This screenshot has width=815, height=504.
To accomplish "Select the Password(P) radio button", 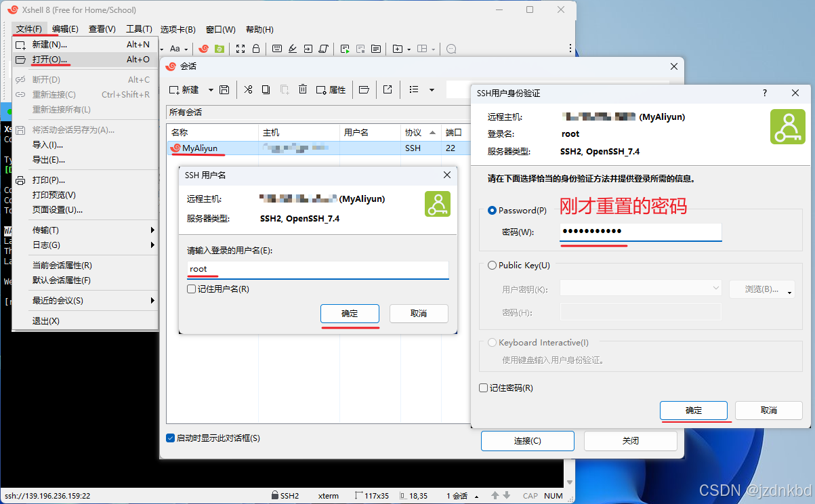I will coord(493,211).
